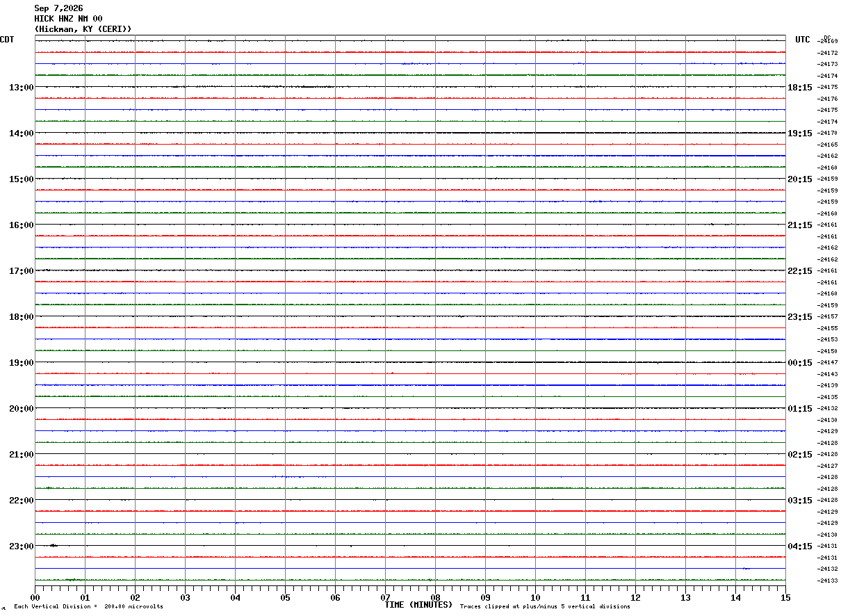
Task: Click minute 07 on the time axis
Action: pos(385,597)
